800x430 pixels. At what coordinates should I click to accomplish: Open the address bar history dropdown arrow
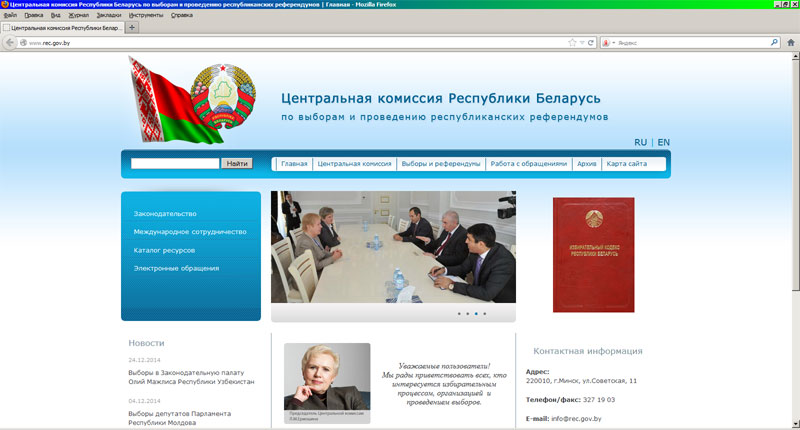click(582, 43)
